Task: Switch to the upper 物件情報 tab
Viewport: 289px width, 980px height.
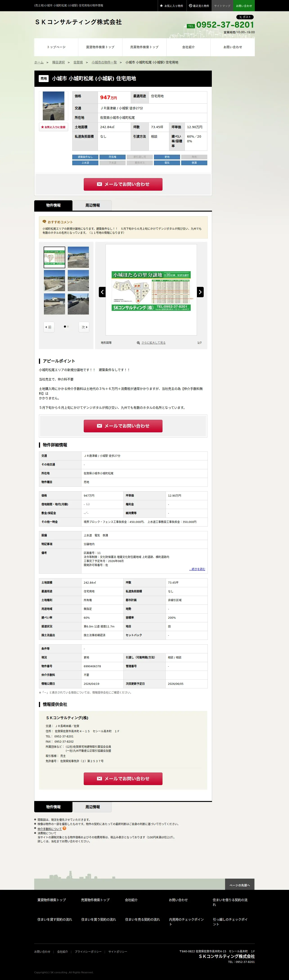Action: click(53, 205)
